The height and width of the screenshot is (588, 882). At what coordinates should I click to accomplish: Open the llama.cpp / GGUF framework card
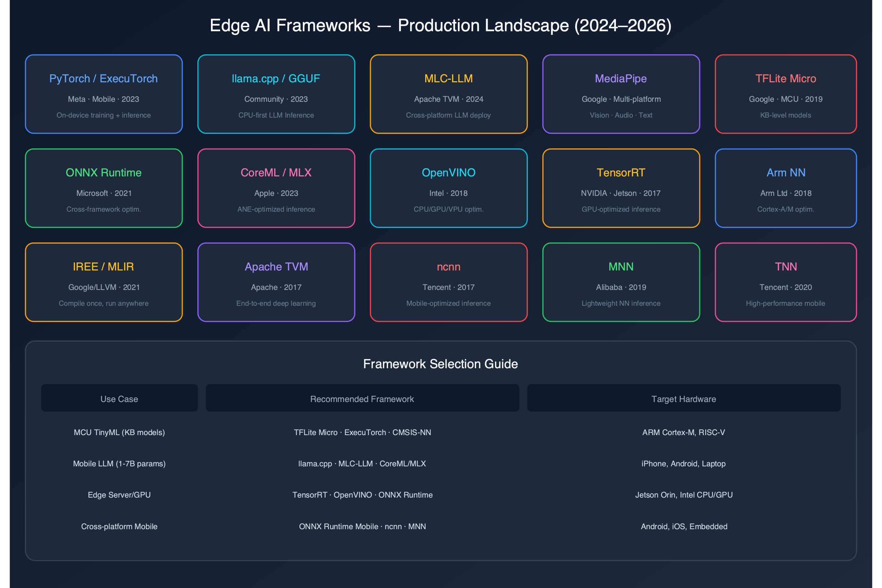click(276, 94)
